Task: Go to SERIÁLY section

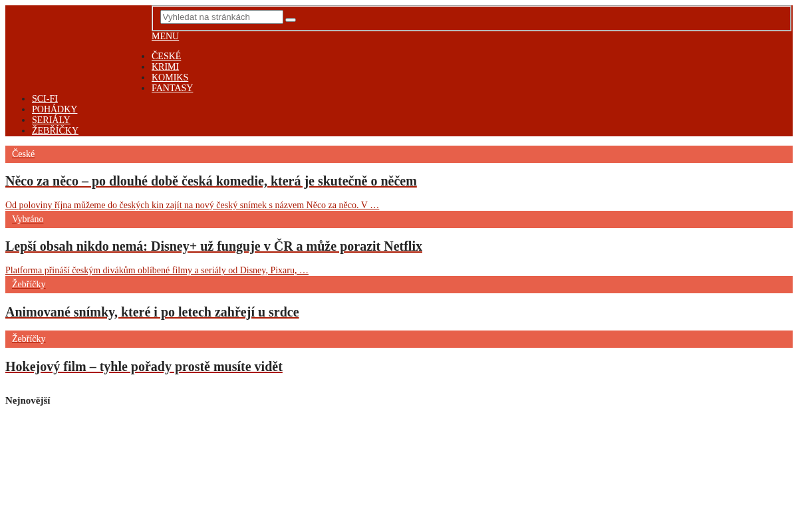Action: (51, 120)
